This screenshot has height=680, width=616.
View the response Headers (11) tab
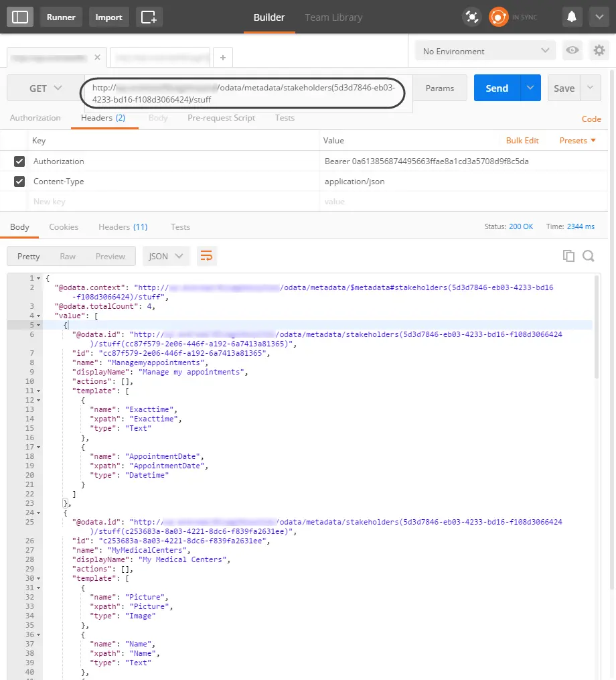123,227
